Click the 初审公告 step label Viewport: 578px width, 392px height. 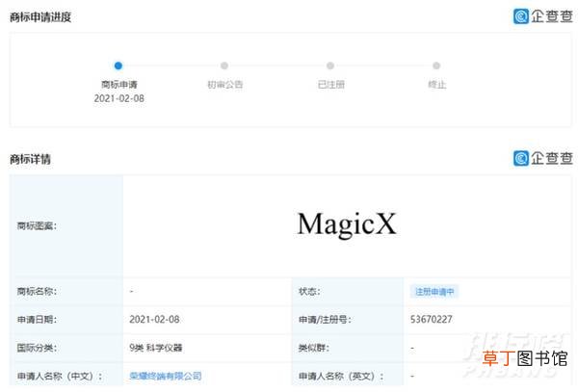pos(224,85)
